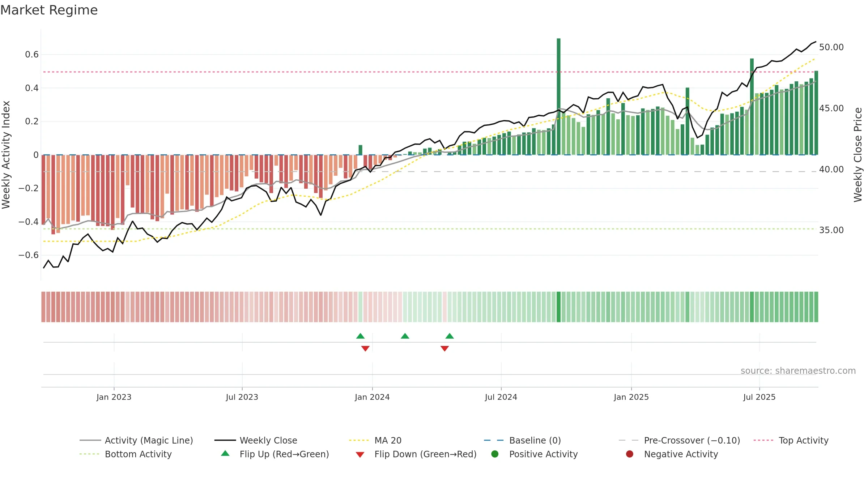
Task: Click the Jan 2023 x-axis label
Action: pyautogui.click(x=114, y=397)
